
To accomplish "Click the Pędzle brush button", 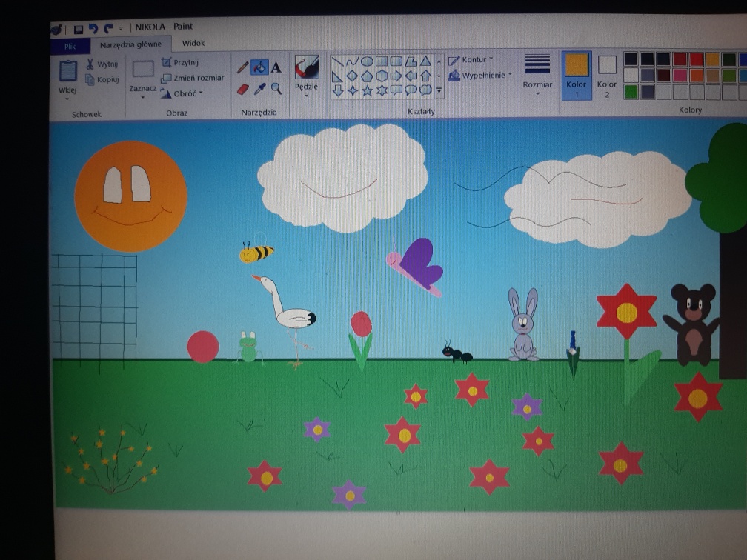I will 306,67.
